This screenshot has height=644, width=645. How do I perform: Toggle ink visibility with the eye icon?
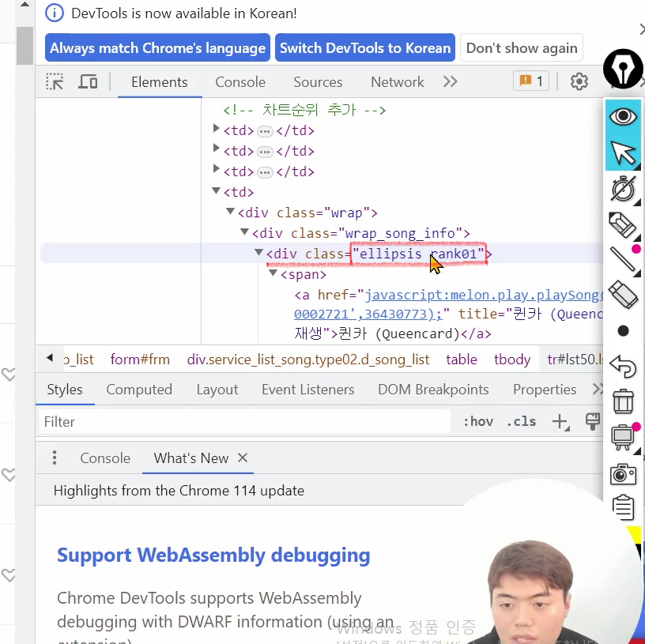623,116
